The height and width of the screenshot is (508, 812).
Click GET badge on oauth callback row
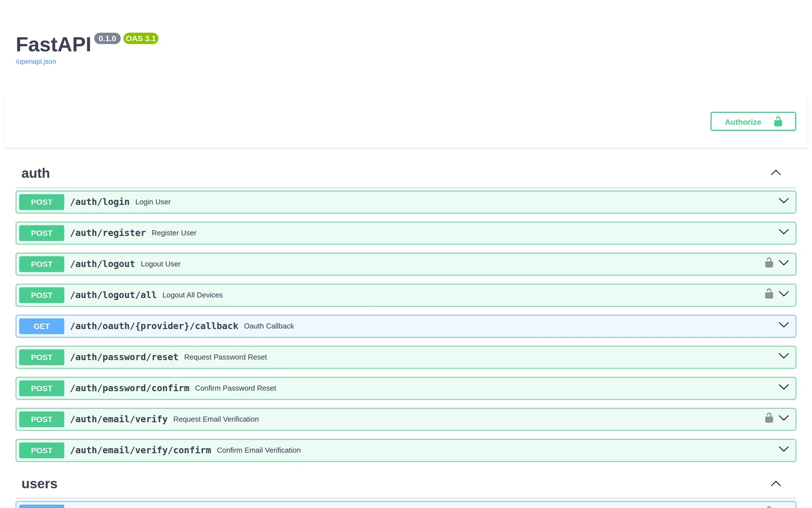[42, 326]
